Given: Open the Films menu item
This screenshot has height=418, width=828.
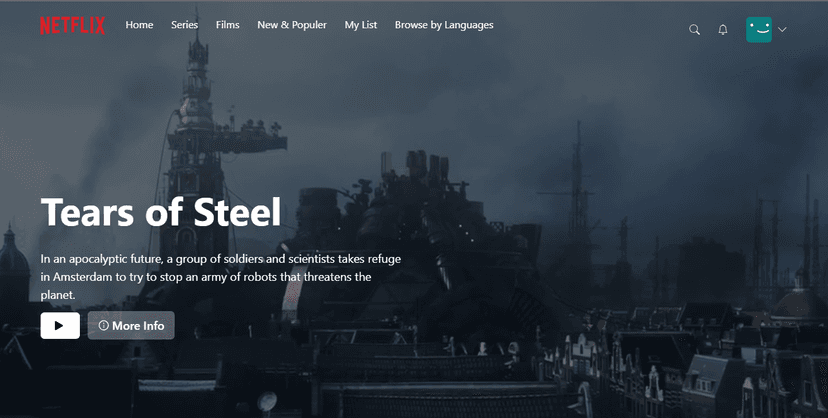Looking at the screenshot, I should click(x=228, y=25).
